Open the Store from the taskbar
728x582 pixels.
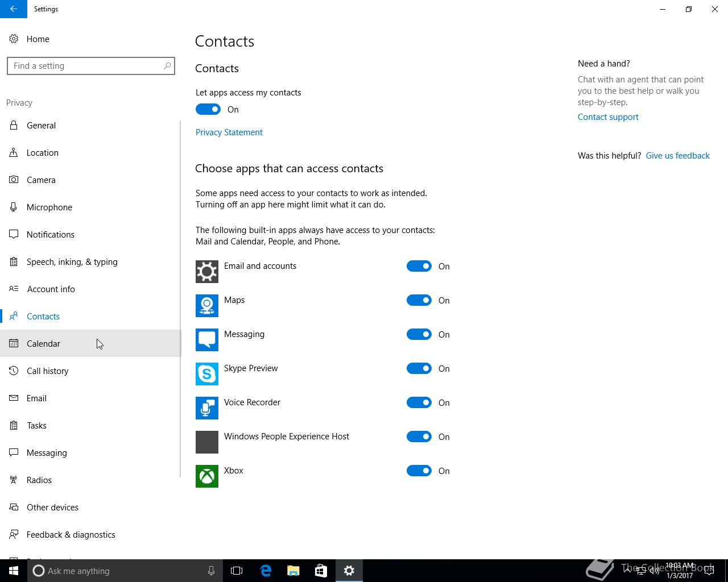coord(321,571)
